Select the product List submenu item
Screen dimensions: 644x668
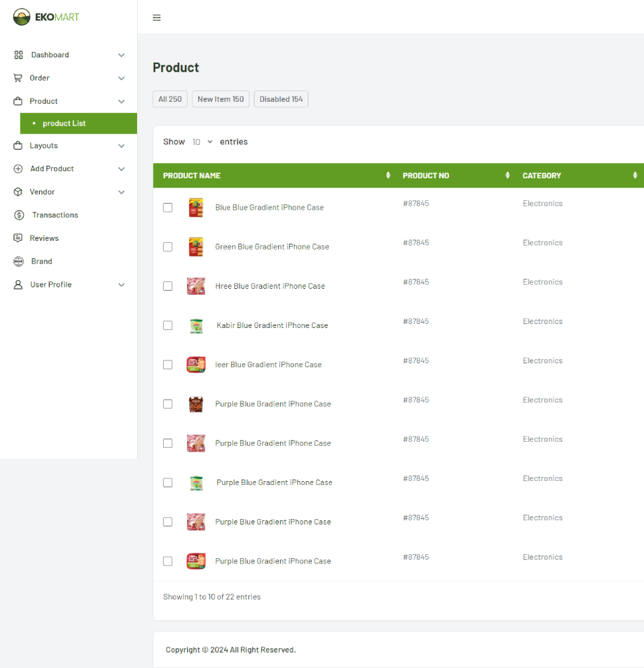click(x=79, y=124)
